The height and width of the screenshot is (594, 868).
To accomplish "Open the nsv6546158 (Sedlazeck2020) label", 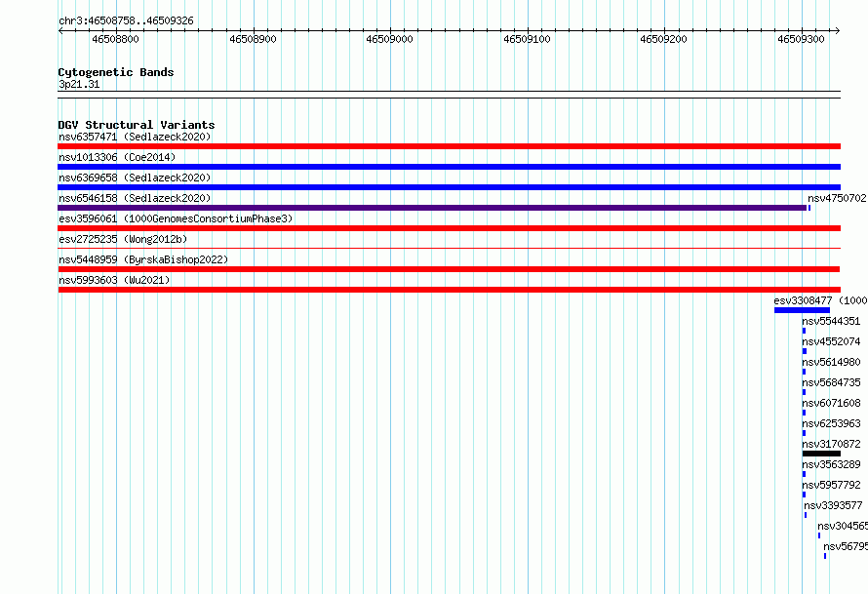I will (135, 198).
